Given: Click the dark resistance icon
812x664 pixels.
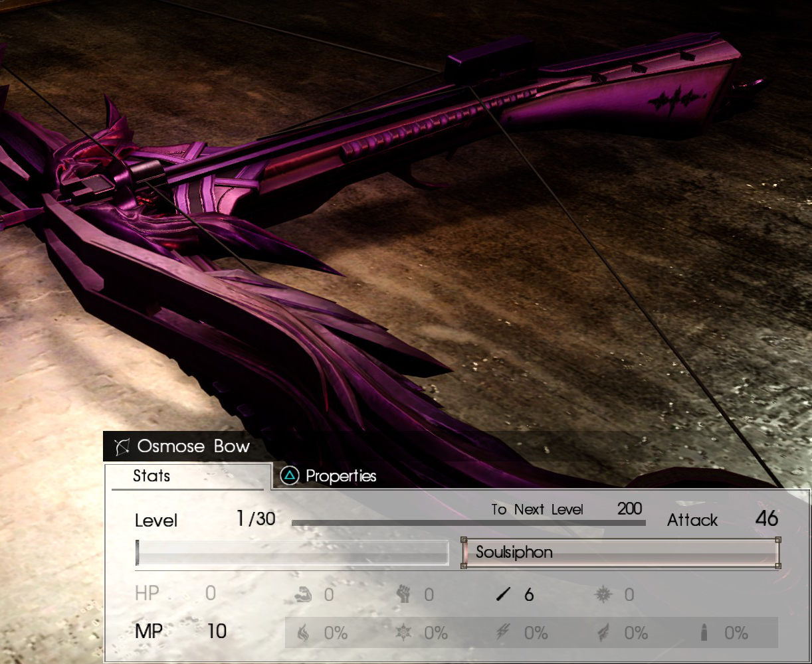Looking at the screenshot, I should coord(603,633).
